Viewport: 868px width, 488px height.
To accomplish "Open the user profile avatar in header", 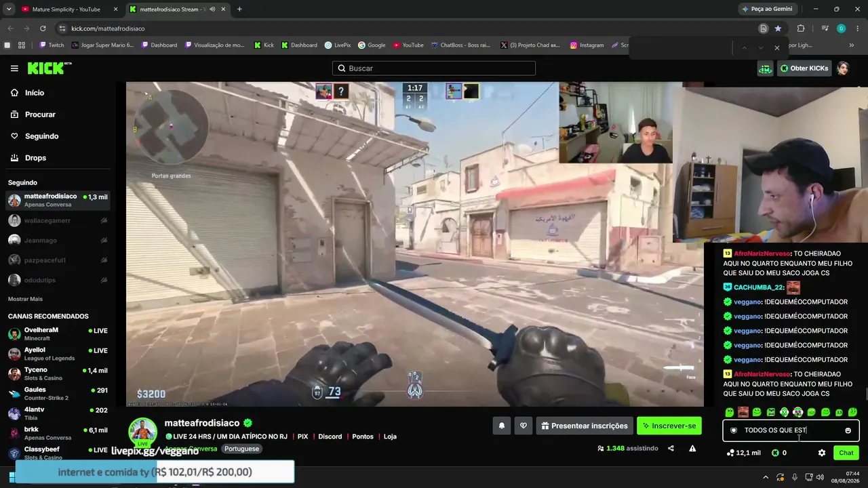I will [x=843, y=68].
